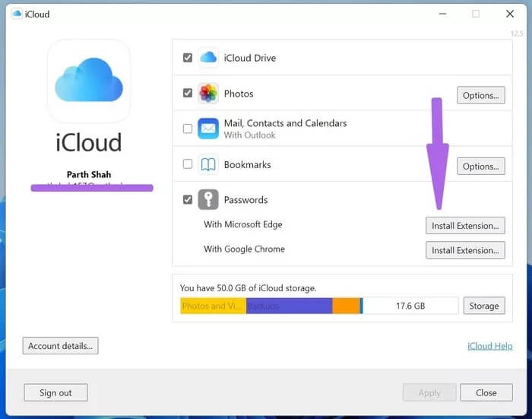Click the iCloud Drive cloud icon

(208, 58)
